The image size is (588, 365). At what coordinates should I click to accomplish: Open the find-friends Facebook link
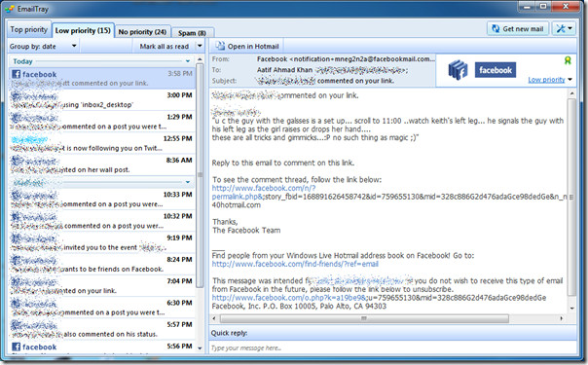click(x=295, y=264)
